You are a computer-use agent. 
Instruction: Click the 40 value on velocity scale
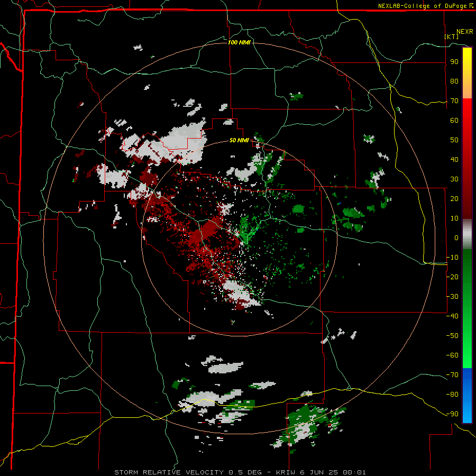pos(454,159)
